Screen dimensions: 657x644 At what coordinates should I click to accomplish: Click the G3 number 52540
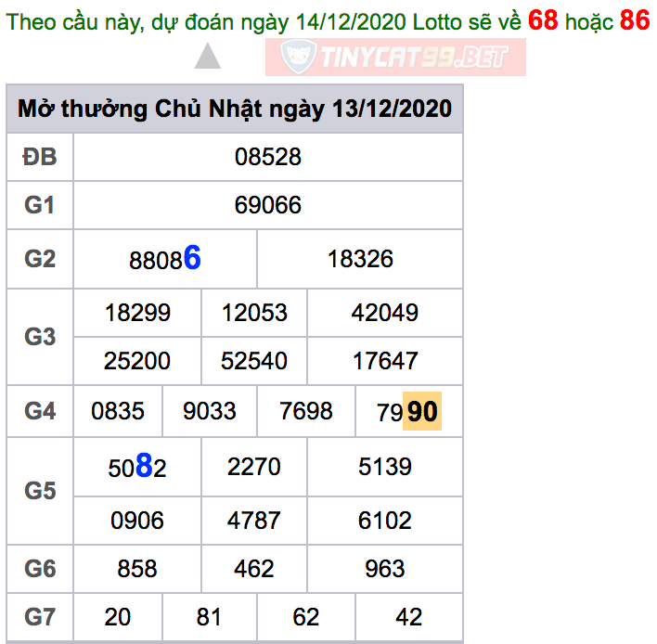pyautogui.click(x=254, y=361)
